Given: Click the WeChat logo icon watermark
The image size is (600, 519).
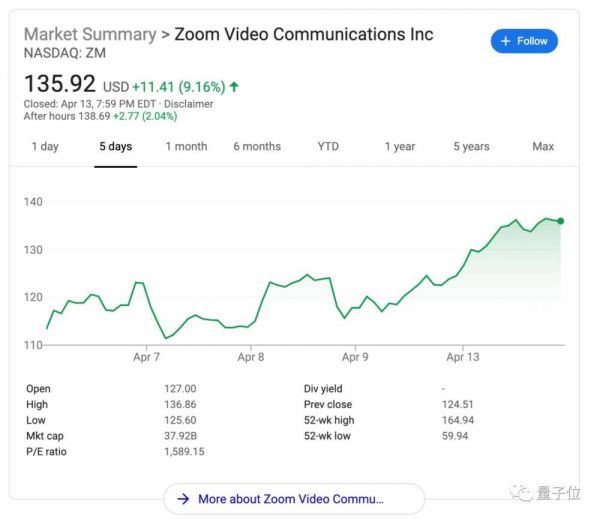Looking at the screenshot, I should (521, 492).
